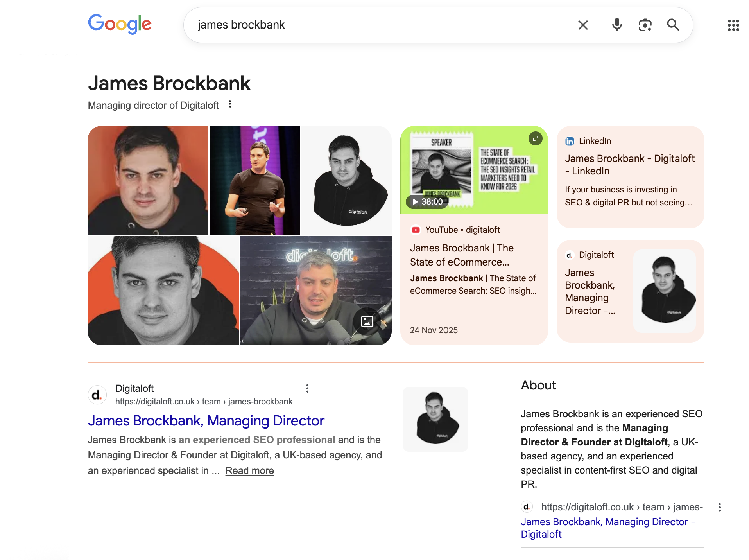
Task: Expand the YouTube video preview icon
Action: [535, 138]
